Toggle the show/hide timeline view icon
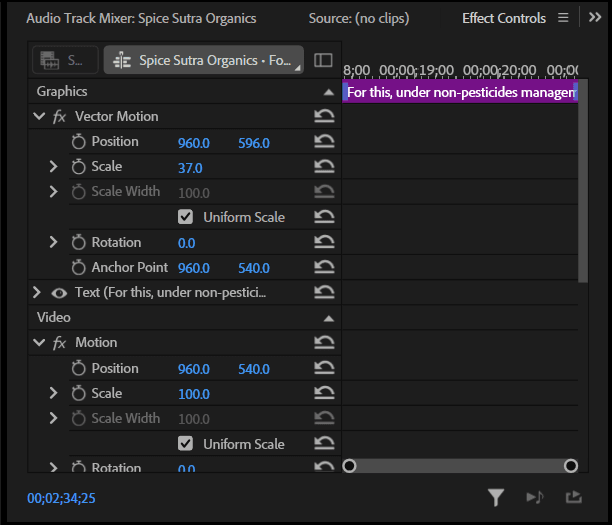 (323, 61)
